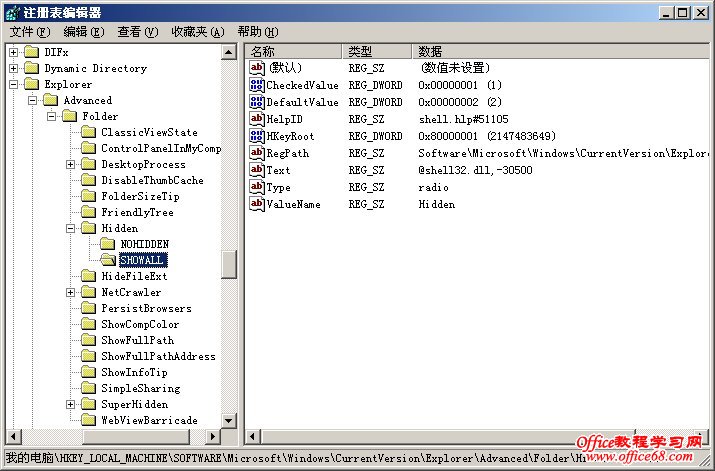Expand the NetCrawler key
Screen dimensions: 715x471
(x=71, y=292)
